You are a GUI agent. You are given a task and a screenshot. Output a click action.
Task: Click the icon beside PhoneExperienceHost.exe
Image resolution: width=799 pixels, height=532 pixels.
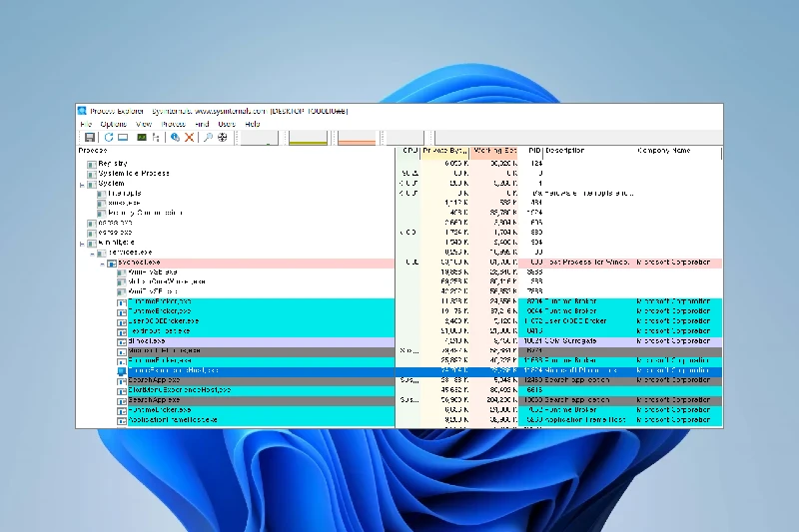(x=121, y=371)
